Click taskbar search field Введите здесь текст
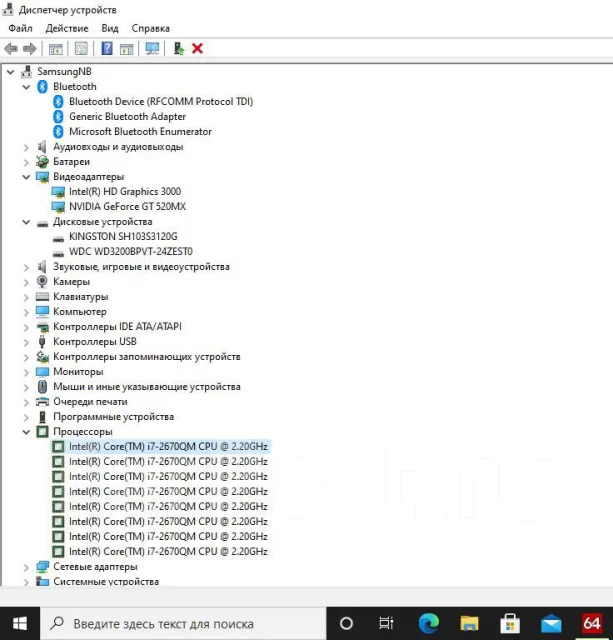 (x=183, y=624)
